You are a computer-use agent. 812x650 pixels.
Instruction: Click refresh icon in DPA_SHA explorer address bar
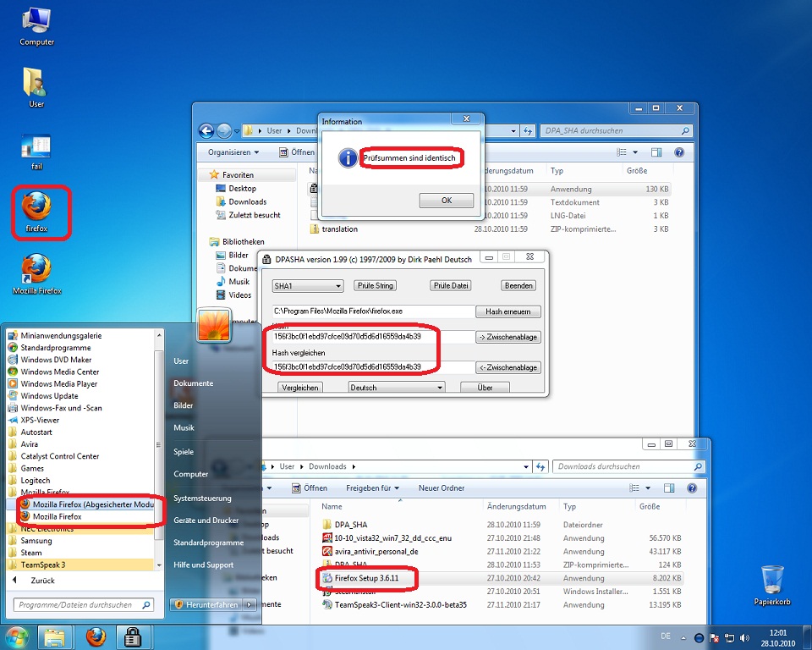click(528, 131)
